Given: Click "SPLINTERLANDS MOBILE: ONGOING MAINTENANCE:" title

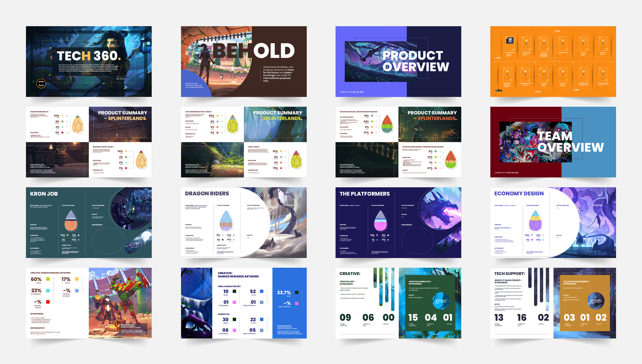Looking at the screenshot, I should 423,147.
